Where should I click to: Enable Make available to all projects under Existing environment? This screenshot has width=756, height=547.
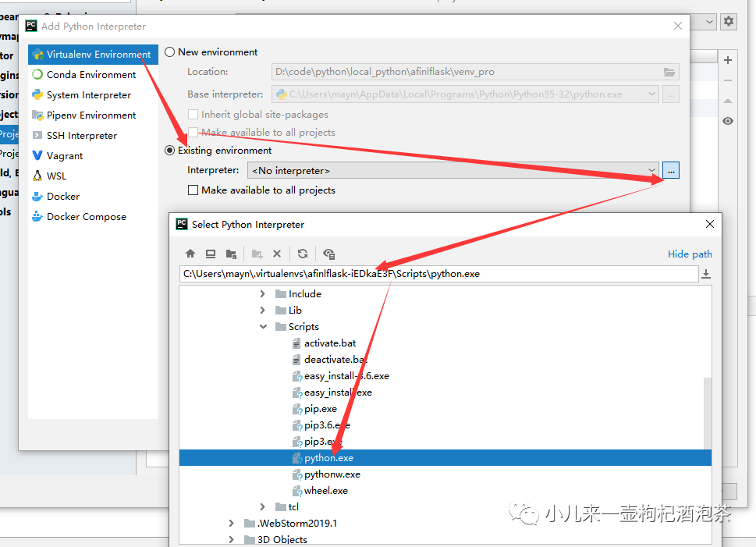pyautogui.click(x=193, y=190)
